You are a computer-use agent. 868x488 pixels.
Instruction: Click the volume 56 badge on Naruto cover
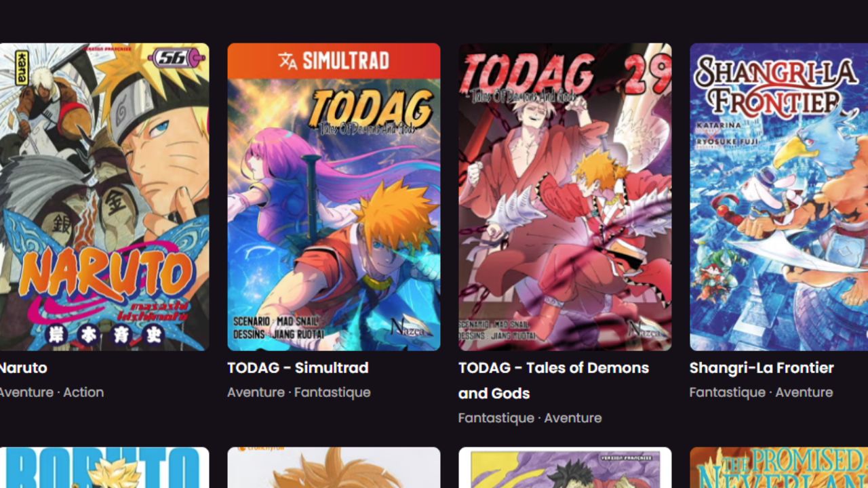(x=176, y=58)
